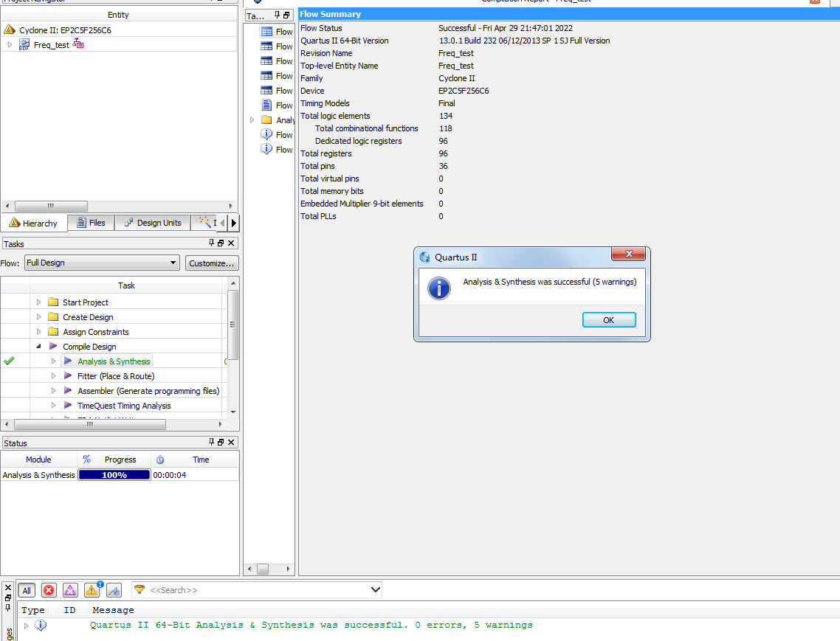
Task: Open the message search dropdown arrow
Action: [376, 589]
